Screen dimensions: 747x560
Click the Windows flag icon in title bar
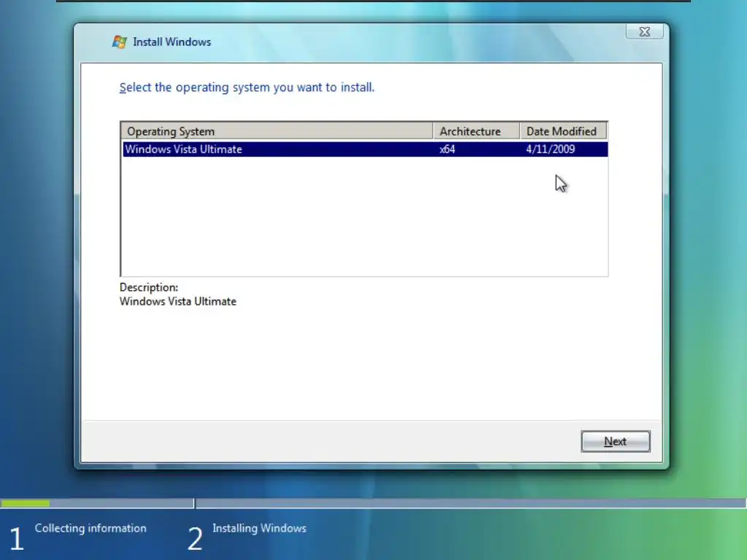[120, 42]
